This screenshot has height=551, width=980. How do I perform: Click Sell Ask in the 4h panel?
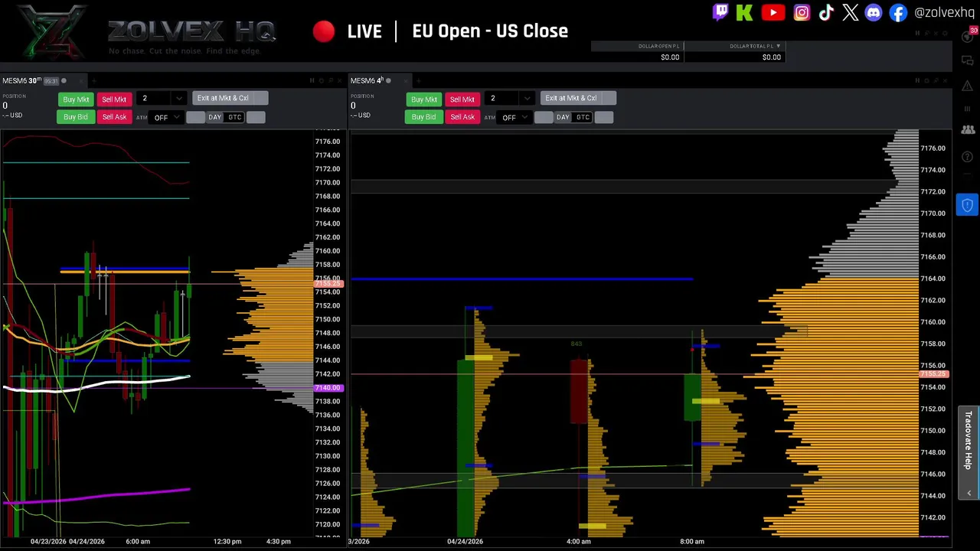pos(462,117)
